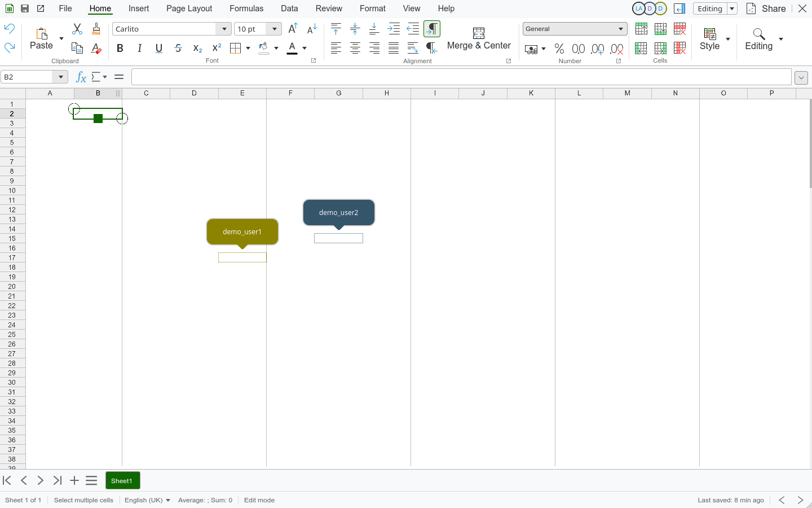Viewport: 812px width, 508px height.
Task: Decrease font size with the A-down icon
Action: click(x=312, y=29)
